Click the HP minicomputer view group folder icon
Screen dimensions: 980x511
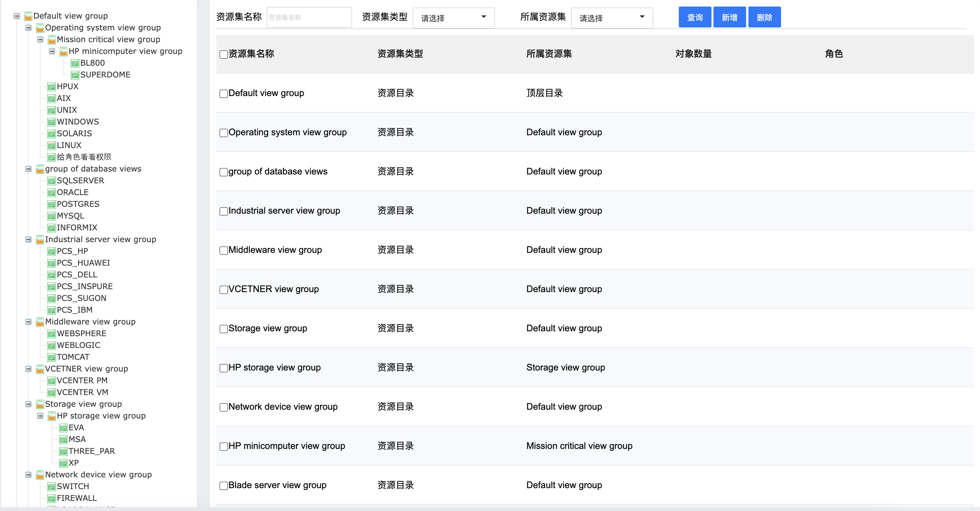(63, 52)
